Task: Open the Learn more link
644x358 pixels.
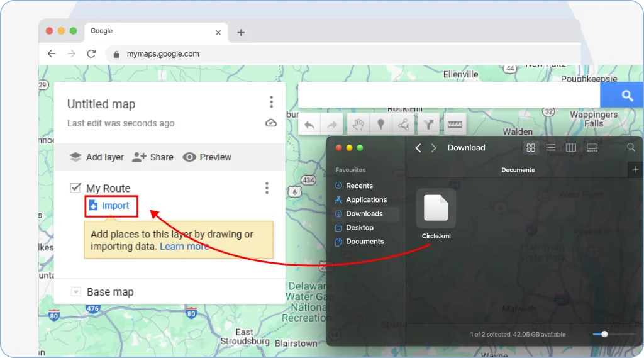Action: pos(184,246)
